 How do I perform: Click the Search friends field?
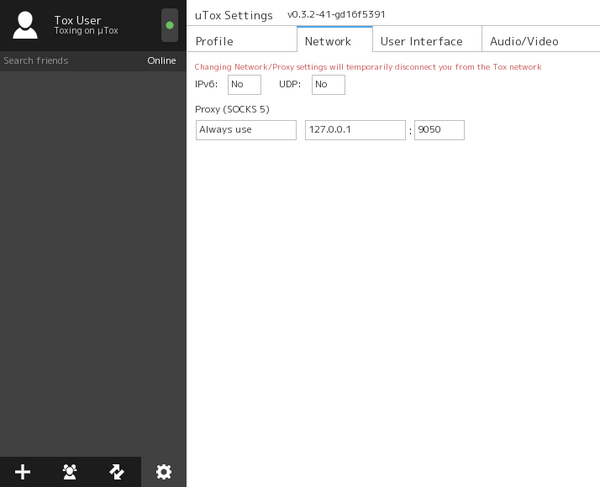69,61
